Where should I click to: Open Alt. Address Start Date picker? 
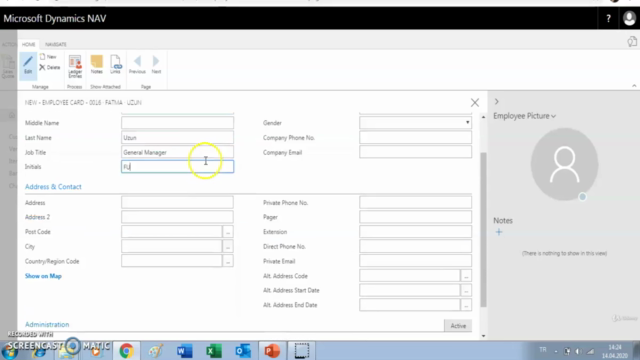click(x=466, y=291)
